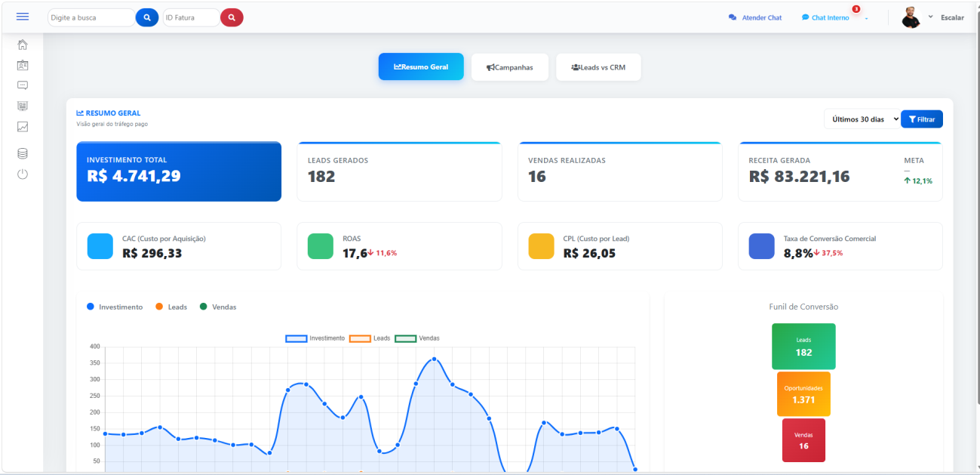Open the database stack icon in the sidebar

coord(23,153)
